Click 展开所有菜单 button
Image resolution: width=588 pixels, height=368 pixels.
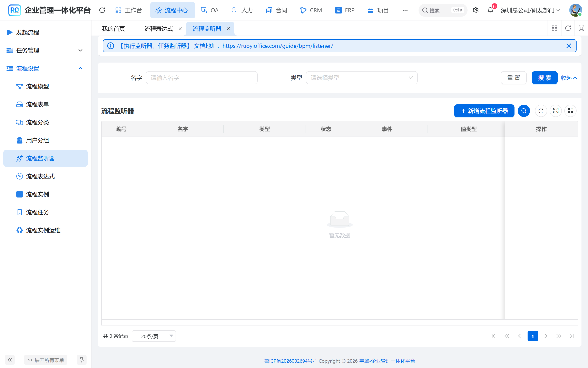[x=46, y=360]
